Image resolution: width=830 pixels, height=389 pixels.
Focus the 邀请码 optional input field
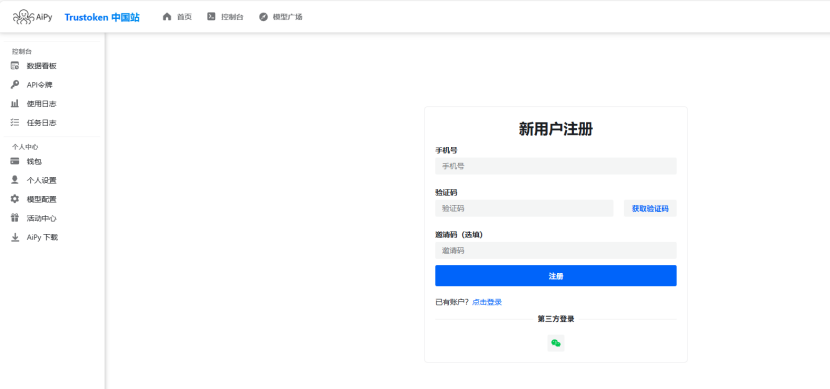[556, 250]
